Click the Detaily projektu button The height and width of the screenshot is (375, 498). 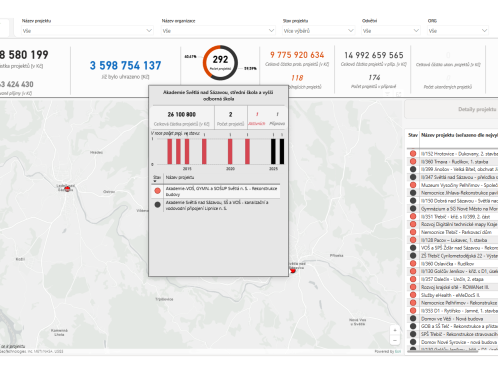(x=477, y=109)
